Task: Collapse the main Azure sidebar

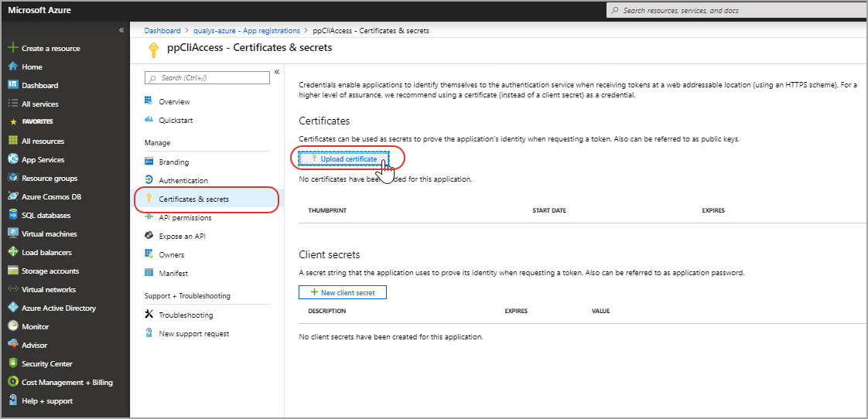Action: tap(121, 30)
